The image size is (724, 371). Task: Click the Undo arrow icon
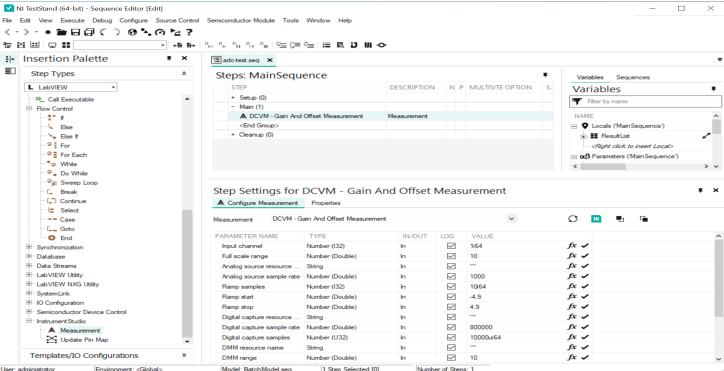pyautogui.click(x=103, y=32)
